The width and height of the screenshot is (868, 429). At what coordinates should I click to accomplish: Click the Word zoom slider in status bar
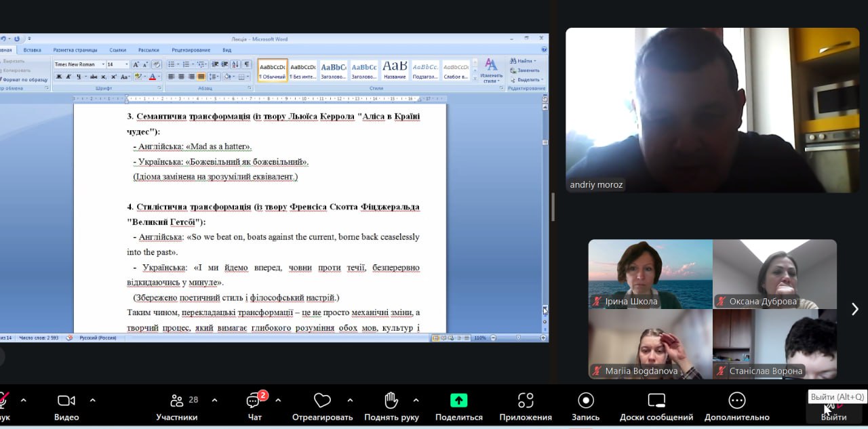coord(518,338)
